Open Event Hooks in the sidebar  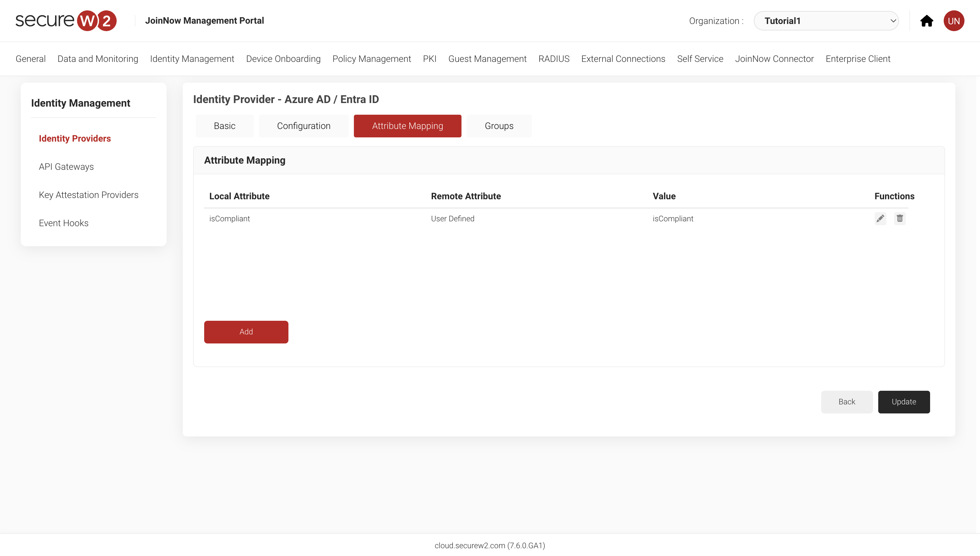coord(64,223)
